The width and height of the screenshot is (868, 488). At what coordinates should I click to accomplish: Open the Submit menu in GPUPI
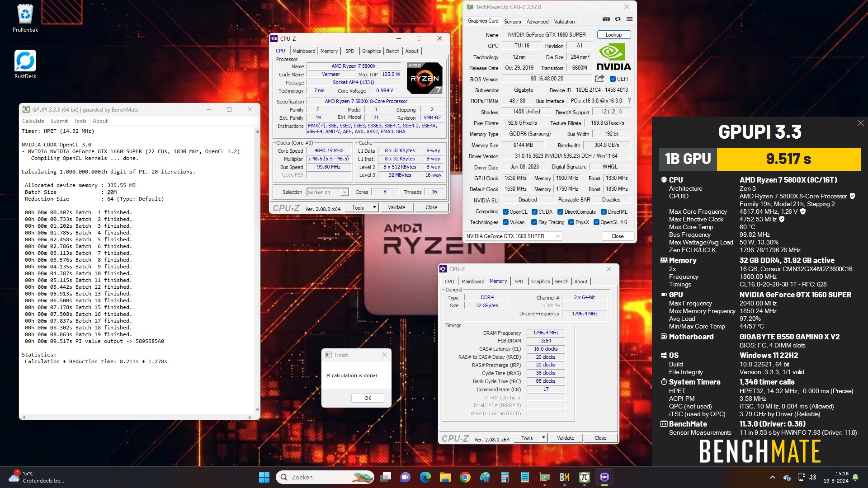tap(59, 121)
